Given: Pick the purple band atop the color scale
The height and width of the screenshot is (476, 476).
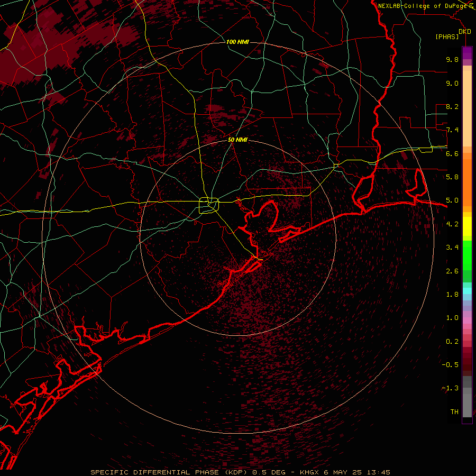Looking at the screenshot, I should click(x=467, y=53).
